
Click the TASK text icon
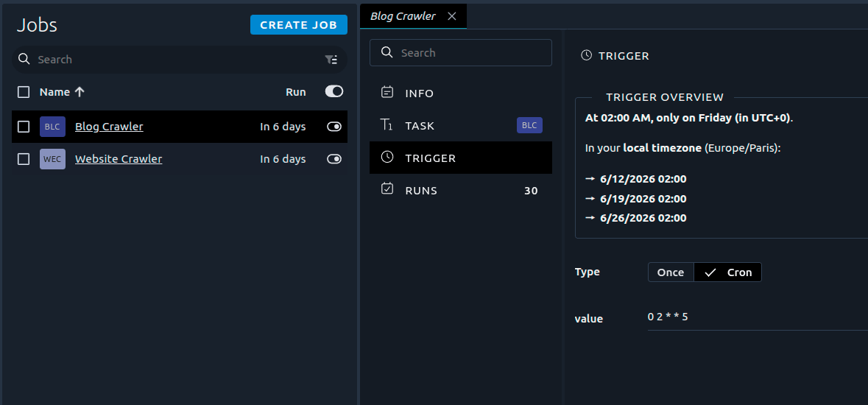pyautogui.click(x=387, y=125)
